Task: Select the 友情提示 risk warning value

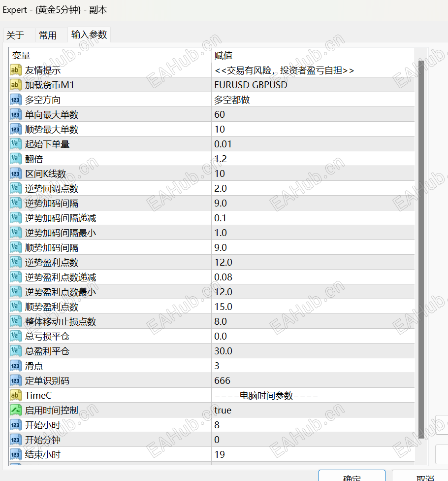Action: (285, 70)
